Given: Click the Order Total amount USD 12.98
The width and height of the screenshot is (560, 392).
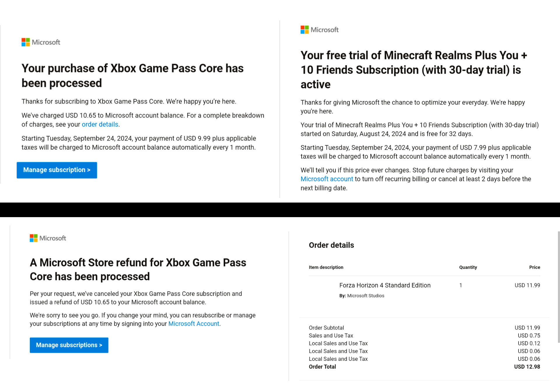Looking at the screenshot, I should [x=527, y=367].
